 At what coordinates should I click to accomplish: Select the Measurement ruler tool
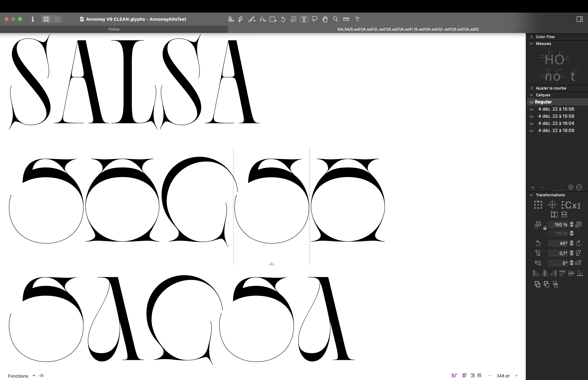pos(346,19)
